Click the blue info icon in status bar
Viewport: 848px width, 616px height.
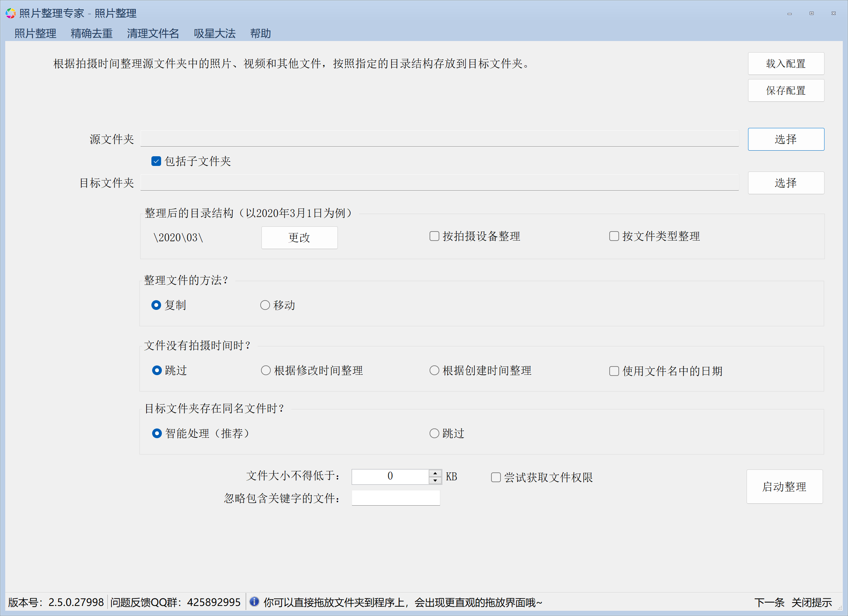pyautogui.click(x=254, y=601)
